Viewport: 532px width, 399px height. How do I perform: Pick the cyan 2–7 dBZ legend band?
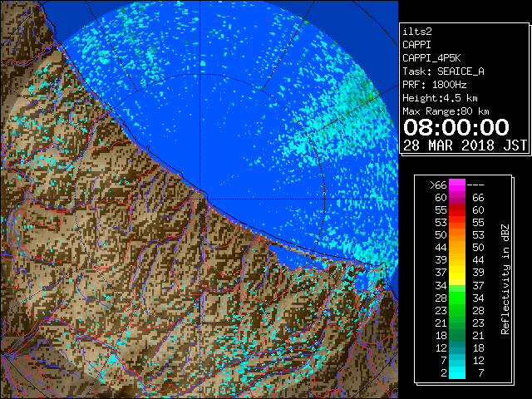[457, 372]
